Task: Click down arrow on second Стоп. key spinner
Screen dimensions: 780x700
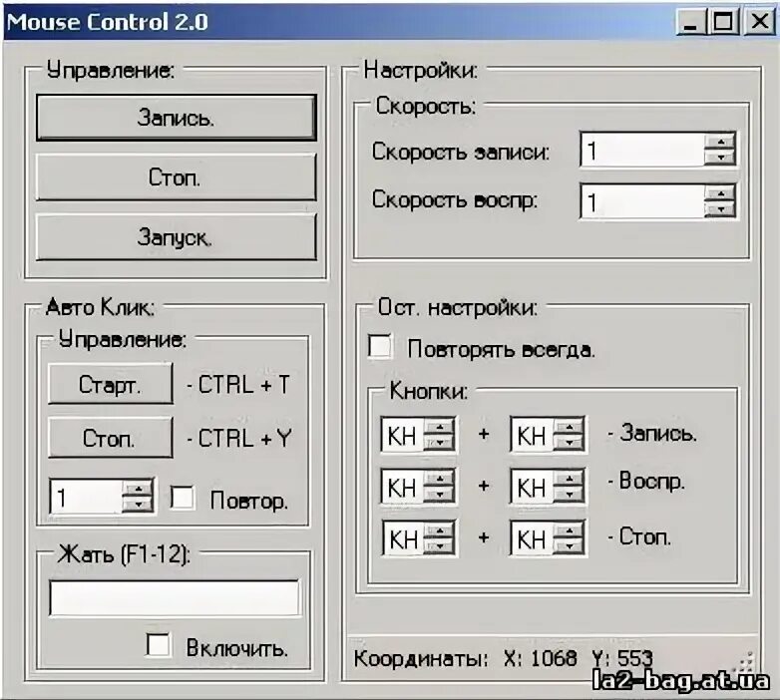Action: pos(569,545)
